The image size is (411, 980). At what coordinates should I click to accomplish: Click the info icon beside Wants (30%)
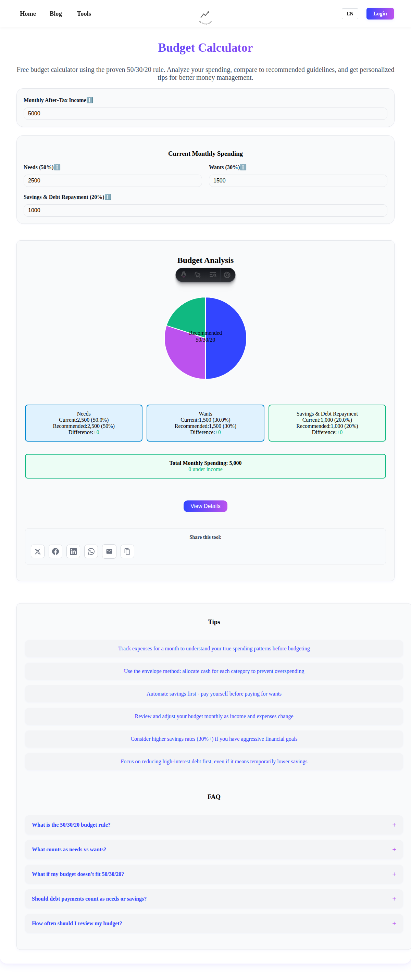click(x=244, y=167)
